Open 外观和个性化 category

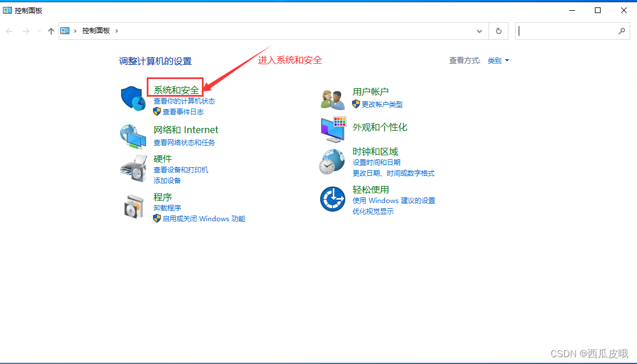point(379,127)
